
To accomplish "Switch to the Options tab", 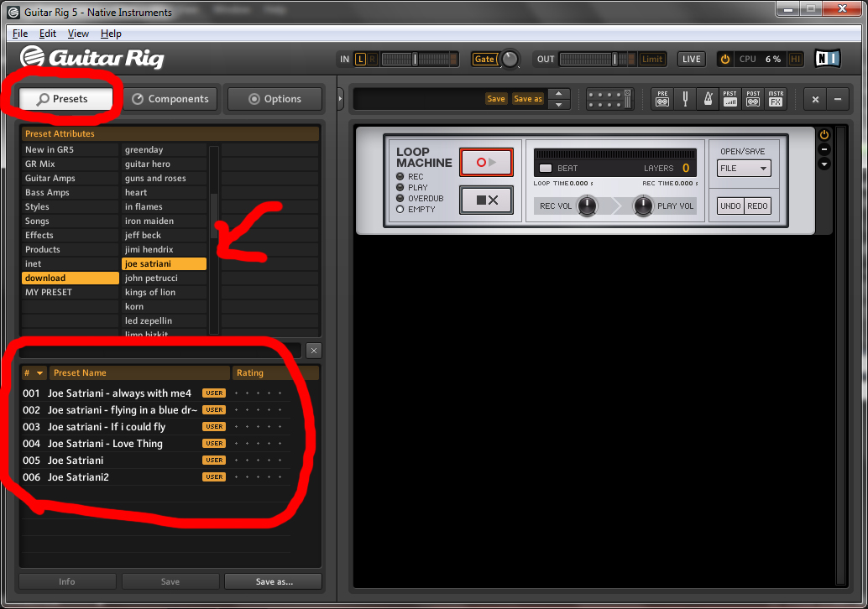I will [x=275, y=99].
